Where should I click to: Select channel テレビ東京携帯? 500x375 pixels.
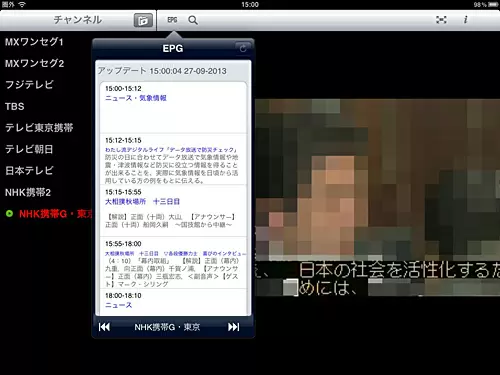click(39, 128)
